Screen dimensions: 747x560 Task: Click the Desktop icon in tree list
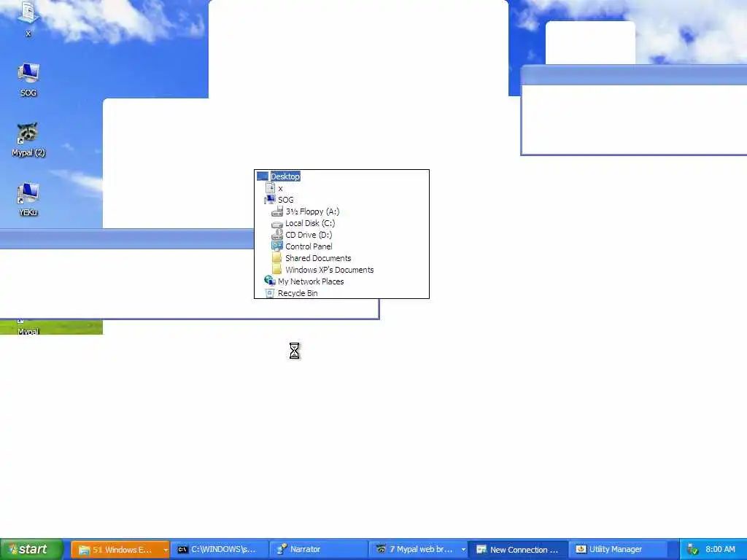point(263,176)
